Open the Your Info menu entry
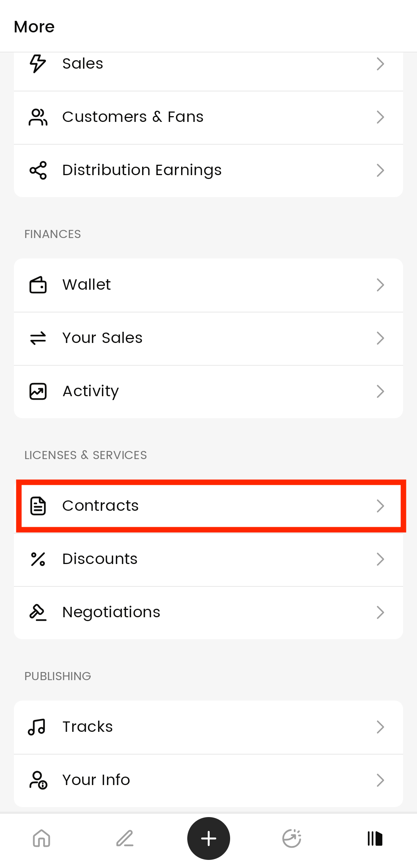The width and height of the screenshot is (417, 868). point(208,780)
